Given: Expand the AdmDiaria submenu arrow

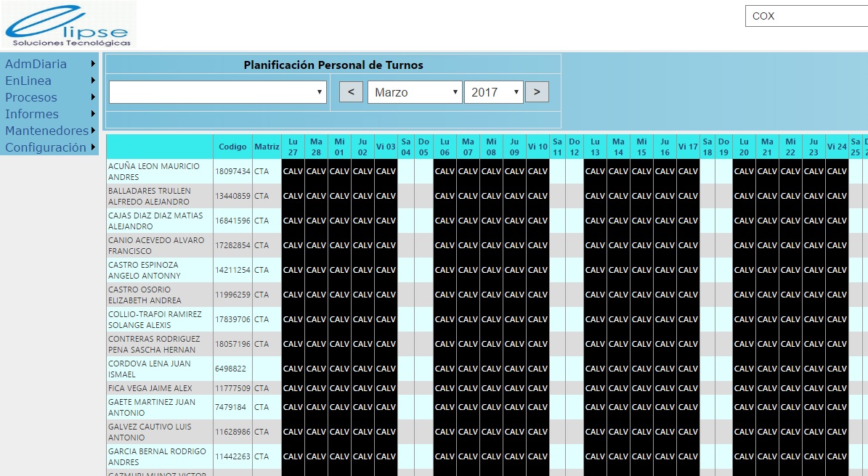Looking at the screenshot, I should [x=93, y=64].
